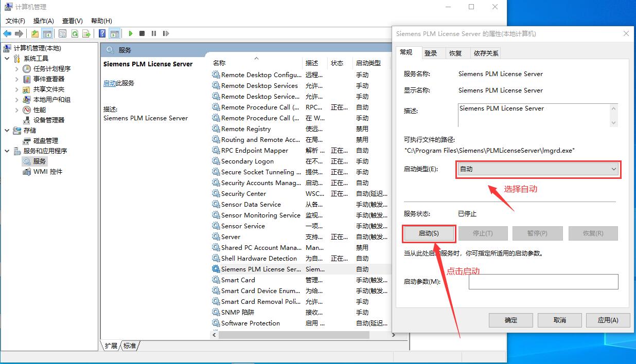The height and width of the screenshot is (364, 636).
Task: Click the Export List toolbar icon
Action: (x=86, y=33)
